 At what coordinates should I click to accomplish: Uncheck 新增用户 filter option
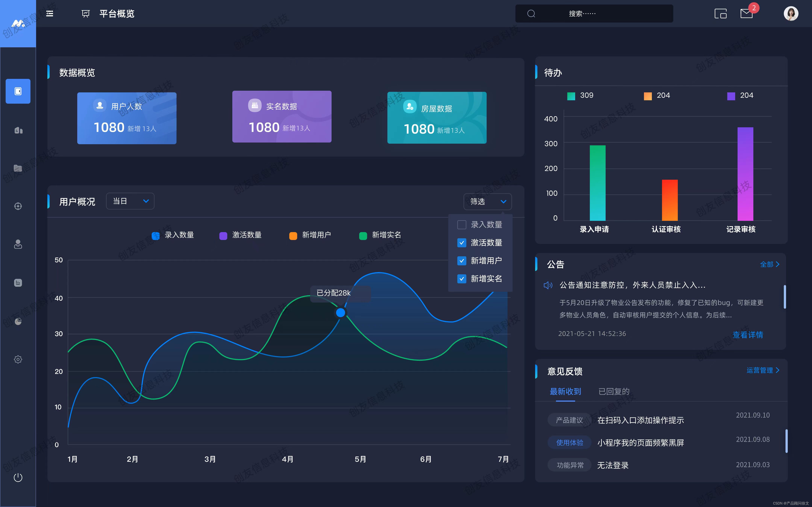tap(461, 260)
